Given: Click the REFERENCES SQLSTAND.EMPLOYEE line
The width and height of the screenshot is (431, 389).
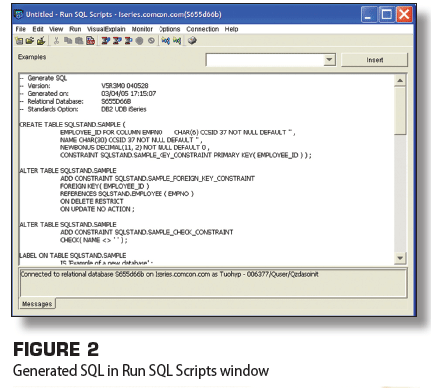Looking at the screenshot, I should pyautogui.click(x=127, y=194).
